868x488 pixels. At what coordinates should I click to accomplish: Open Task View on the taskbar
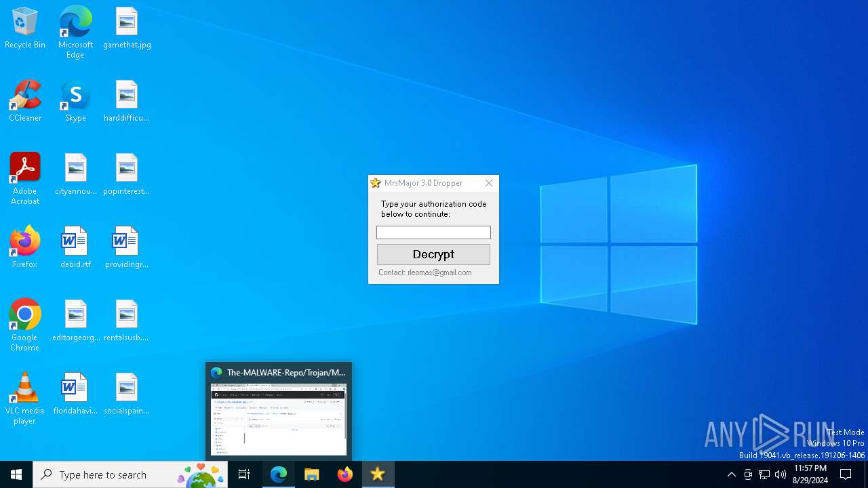(x=244, y=474)
